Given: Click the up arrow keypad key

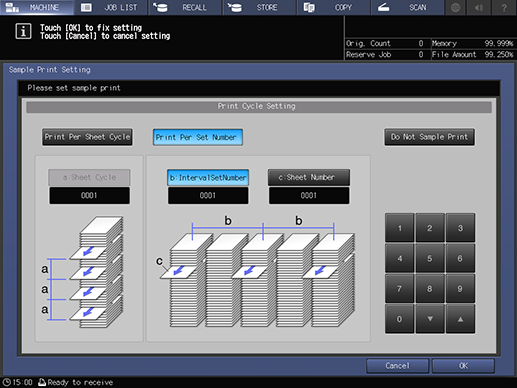Looking at the screenshot, I should [460, 319].
